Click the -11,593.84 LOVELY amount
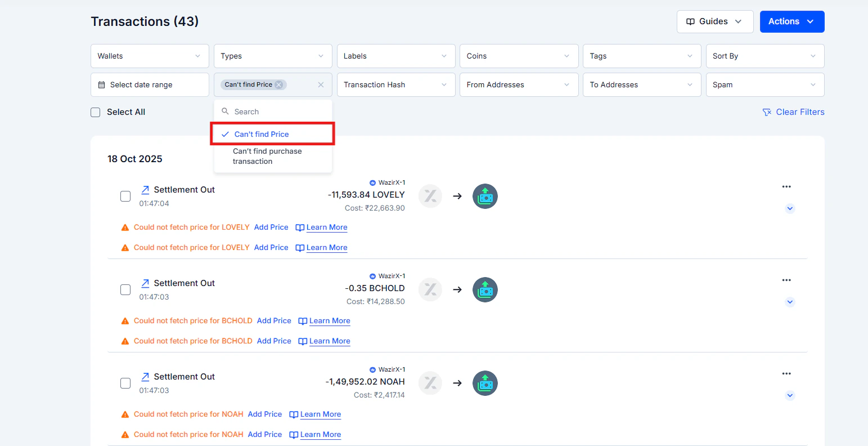The width and height of the screenshot is (868, 446). 366,195
